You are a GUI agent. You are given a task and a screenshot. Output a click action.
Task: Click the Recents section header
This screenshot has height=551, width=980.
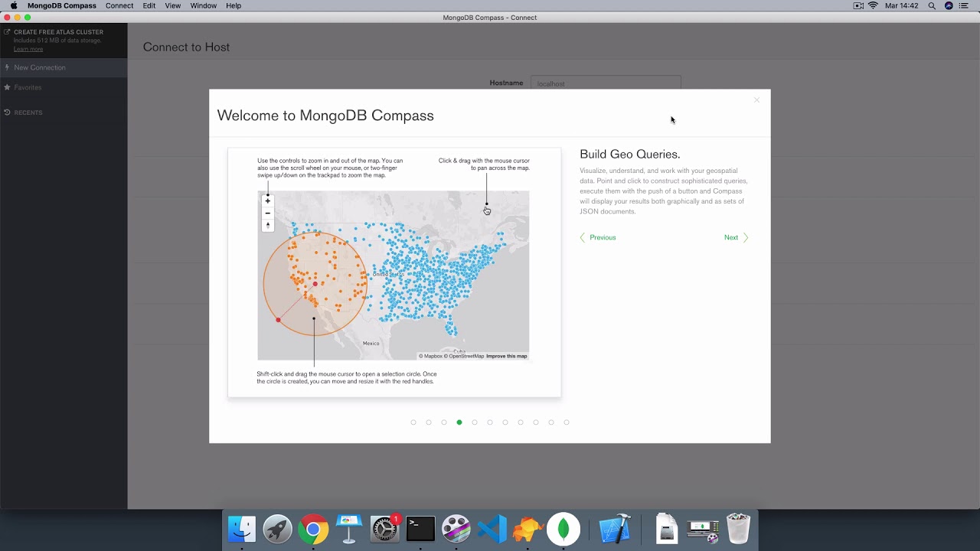pyautogui.click(x=28, y=112)
